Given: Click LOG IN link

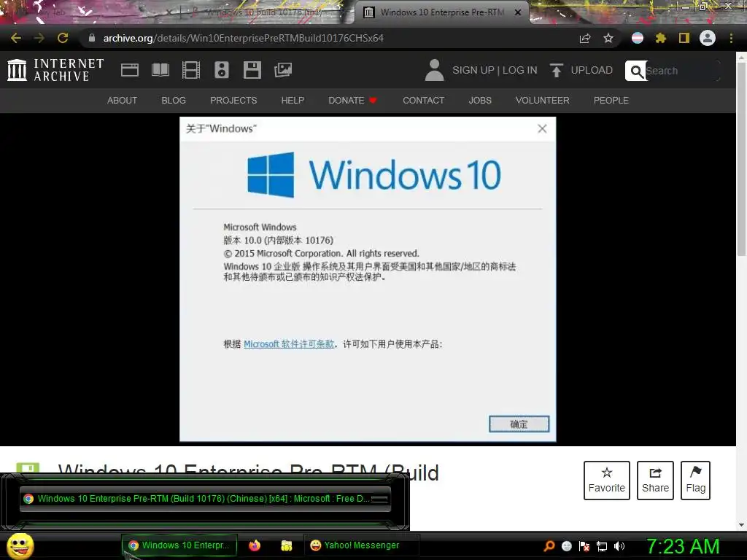Looking at the screenshot, I should pyautogui.click(x=519, y=70).
